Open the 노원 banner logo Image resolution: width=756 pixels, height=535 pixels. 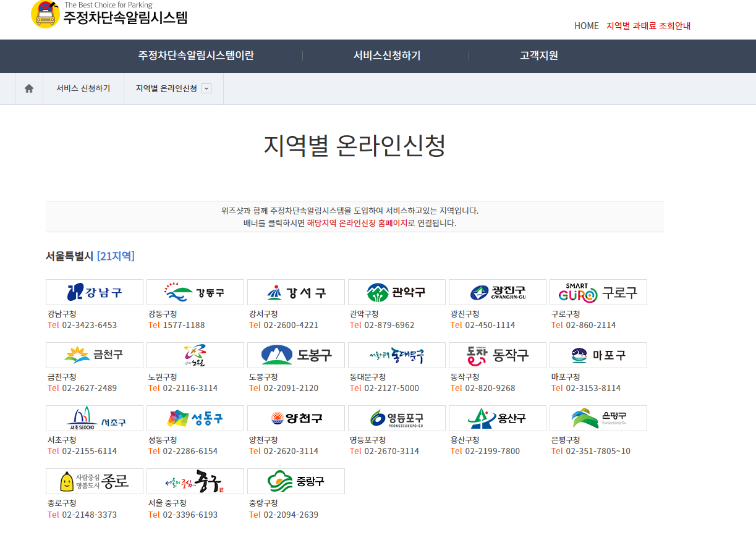(x=195, y=355)
